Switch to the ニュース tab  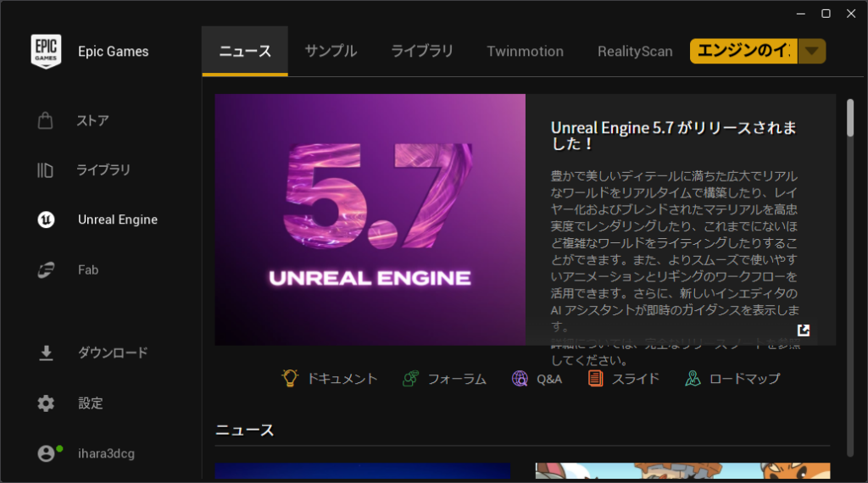[x=245, y=52]
